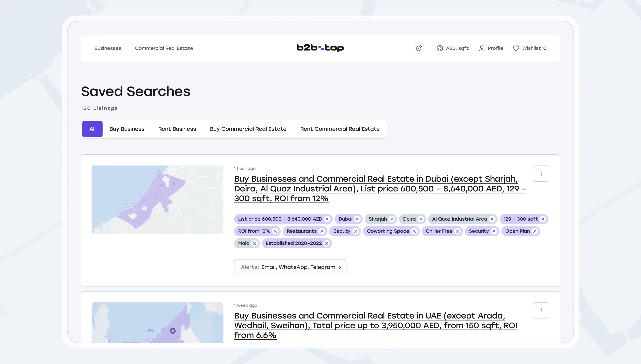
Task: Remove the Security chip
Action: [x=494, y=231]
